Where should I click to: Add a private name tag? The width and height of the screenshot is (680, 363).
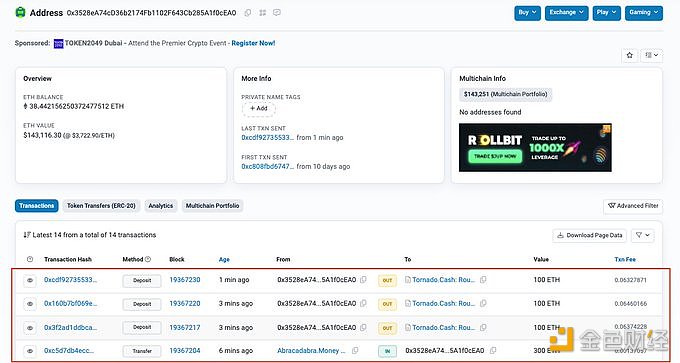[259, 108]
